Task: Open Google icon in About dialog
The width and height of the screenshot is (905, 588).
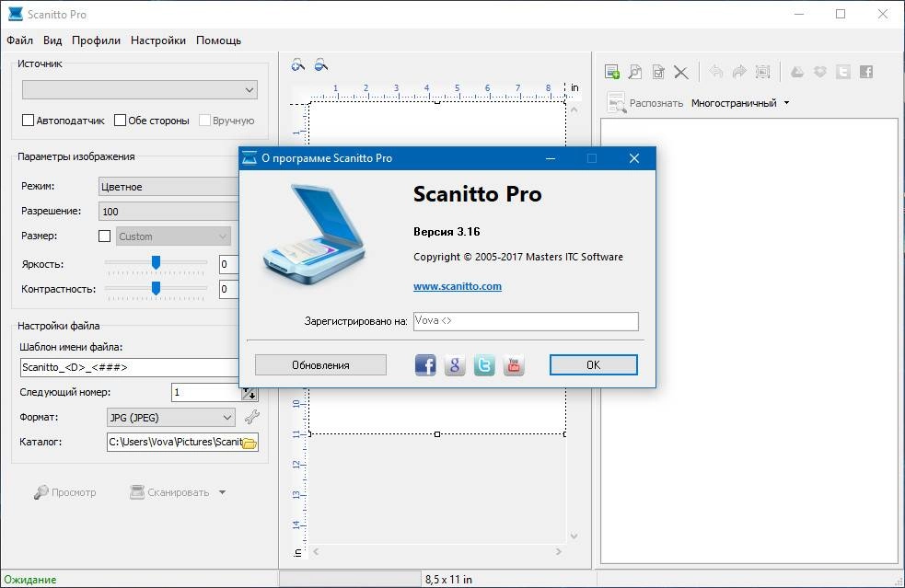Action: click(455, 365)
